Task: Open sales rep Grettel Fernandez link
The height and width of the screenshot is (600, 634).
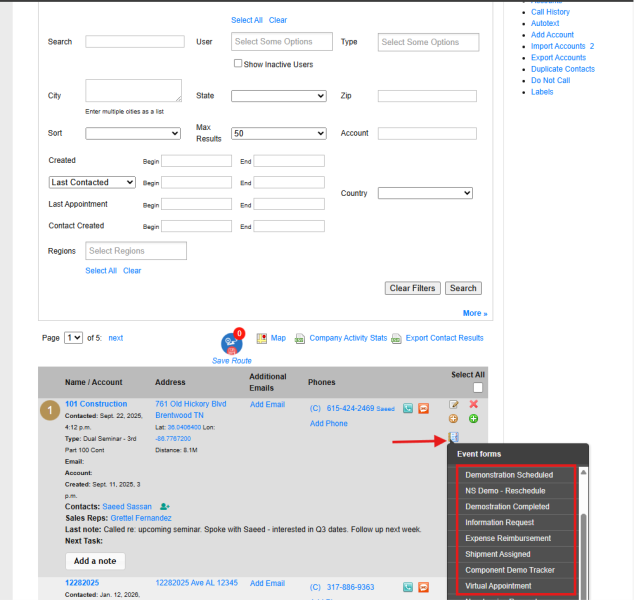Action: click(141, 518)
